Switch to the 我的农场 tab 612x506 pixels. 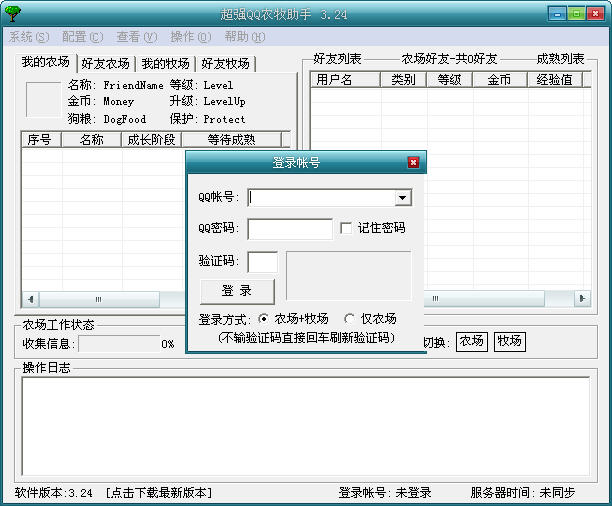46,62
